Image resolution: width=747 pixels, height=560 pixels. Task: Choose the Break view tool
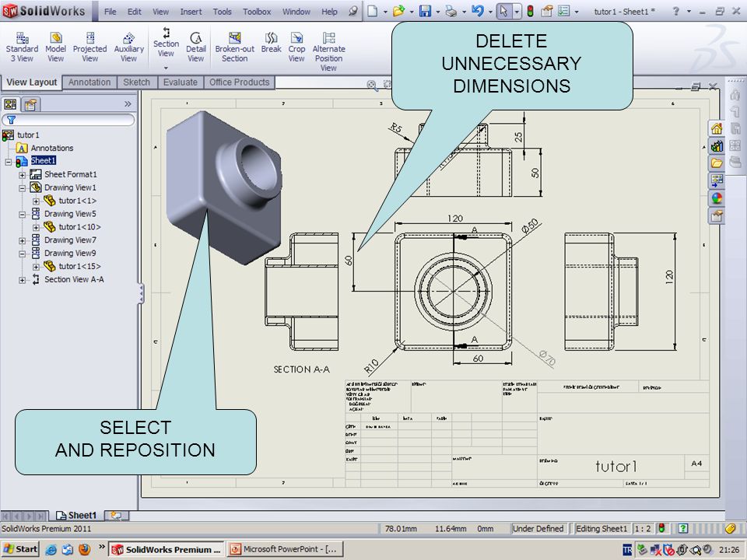(x=271, y=42)
